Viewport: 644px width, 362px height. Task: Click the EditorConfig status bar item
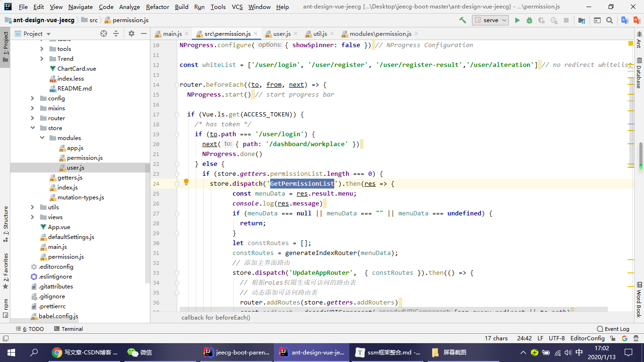pos(587,338)
